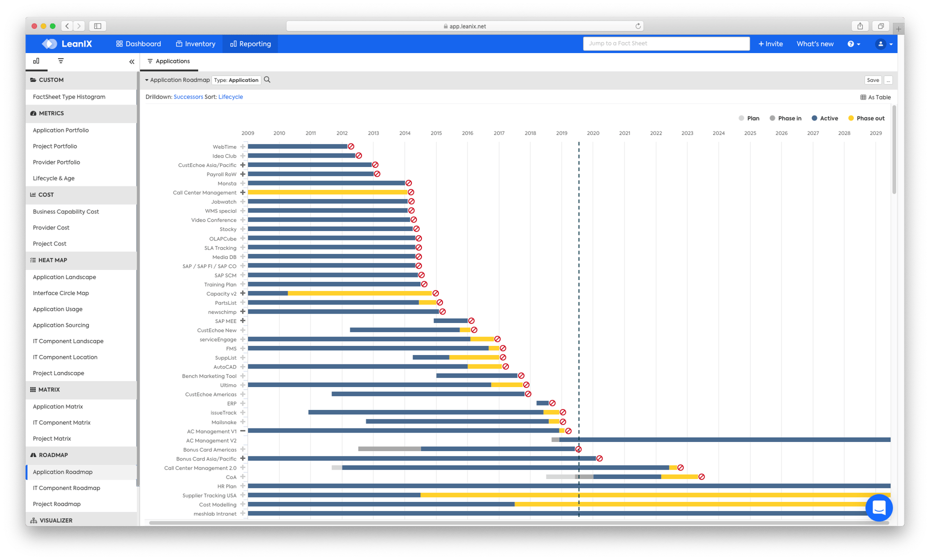Image resolution: width=930 pixels, height=560 pixels.
Task: Open the Successors drilldown link
Action: [x=188, y=96]
